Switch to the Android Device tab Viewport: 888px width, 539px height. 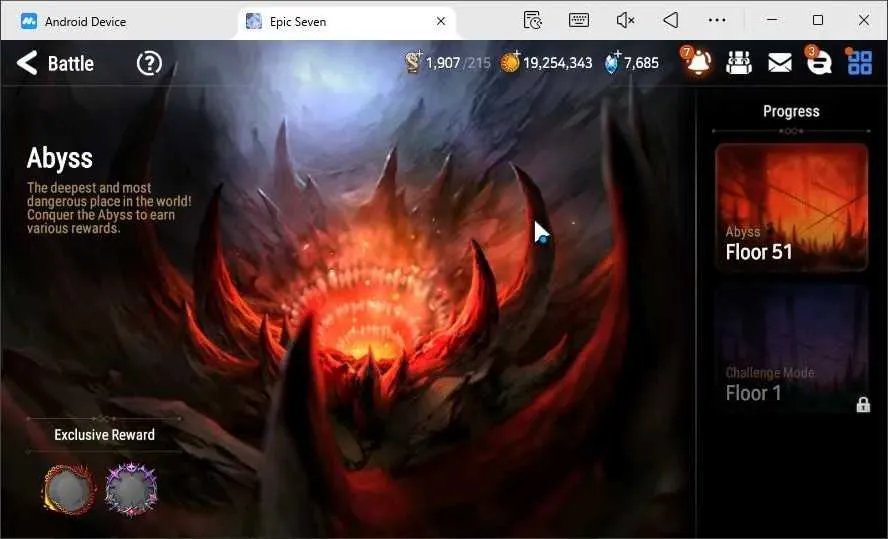click(74, 22)
